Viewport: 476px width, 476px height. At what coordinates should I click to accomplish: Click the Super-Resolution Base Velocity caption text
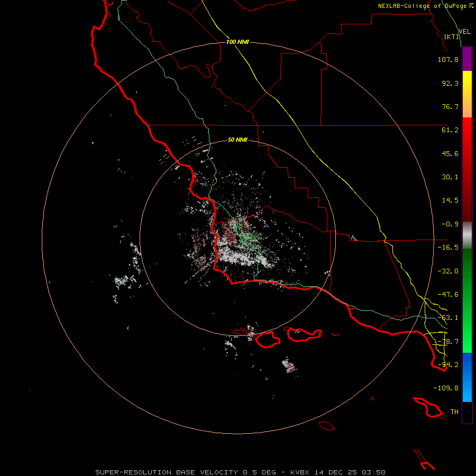pos(186,472)
